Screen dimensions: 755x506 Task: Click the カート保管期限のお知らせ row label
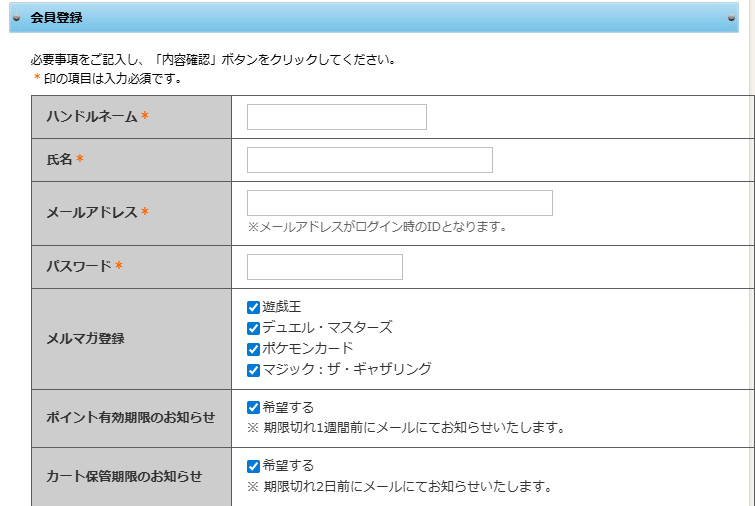[x=124, y=476]
